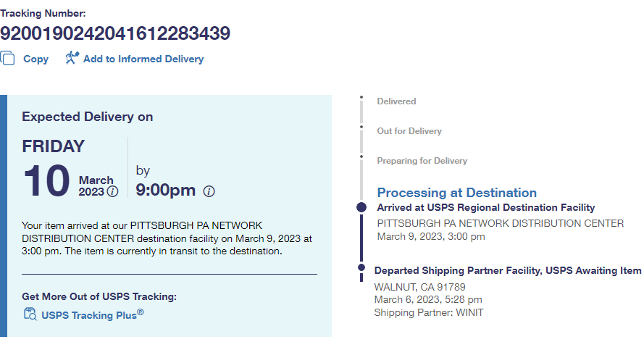Click the Preparing for Delivery timeline dot
Viewport: 644px width, 342px height.
[x=361, y=157]
